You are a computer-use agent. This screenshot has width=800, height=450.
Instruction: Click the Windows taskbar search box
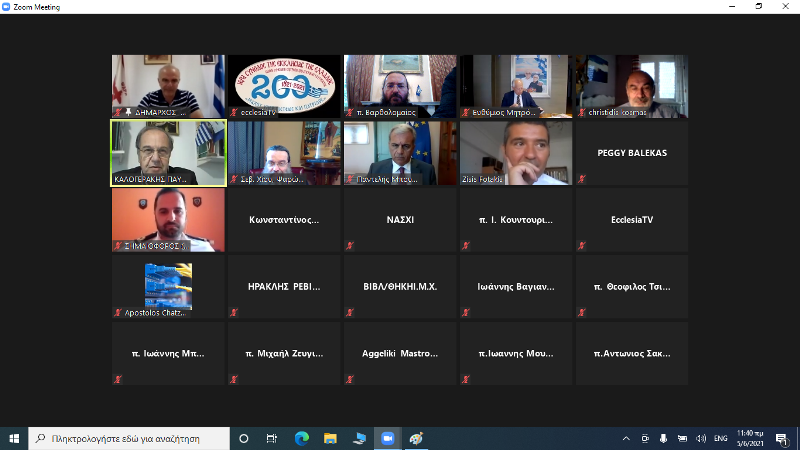click(128, 438)
